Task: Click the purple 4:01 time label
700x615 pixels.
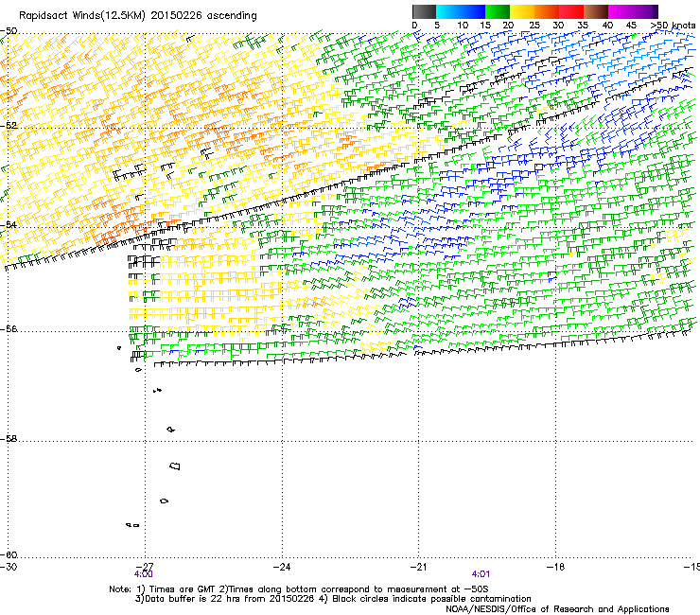Action: [481, 574]
